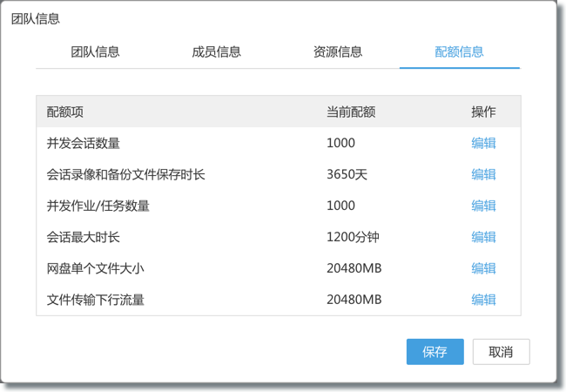Select the 资源信息 tab
The height and width of the screenshot is (392, 566).
coord(337,52)
